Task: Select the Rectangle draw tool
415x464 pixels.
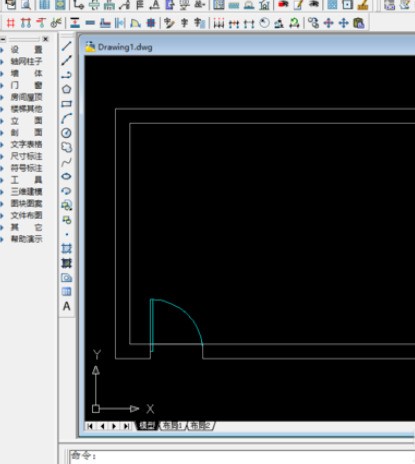Action: 66,104
